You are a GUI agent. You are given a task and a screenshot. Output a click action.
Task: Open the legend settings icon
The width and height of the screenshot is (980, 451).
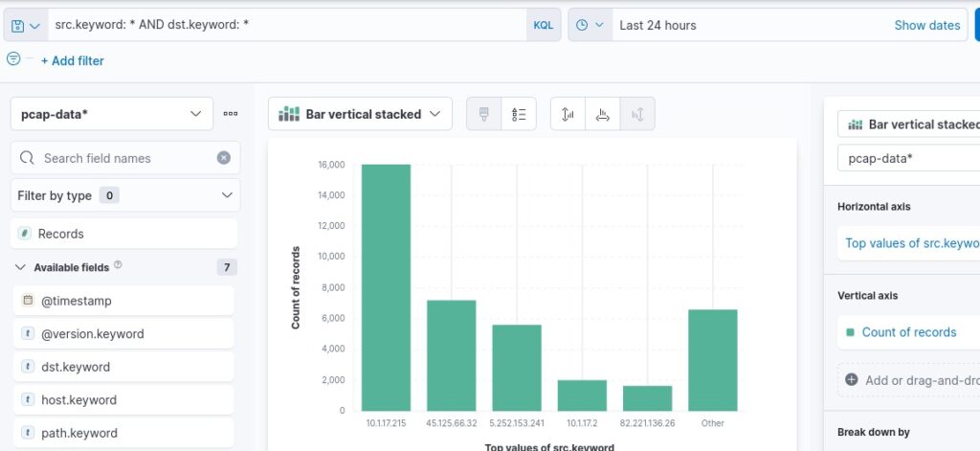[x=519, y=114]
